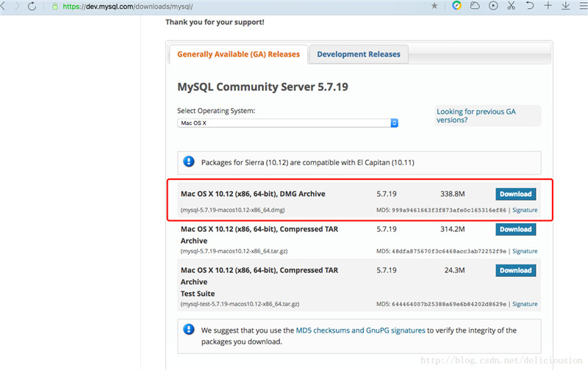The height and width of the screenshot is (370, 588).
Task: Click the undo arrow icon in the toolbar
Action: [x=530, y=6]
